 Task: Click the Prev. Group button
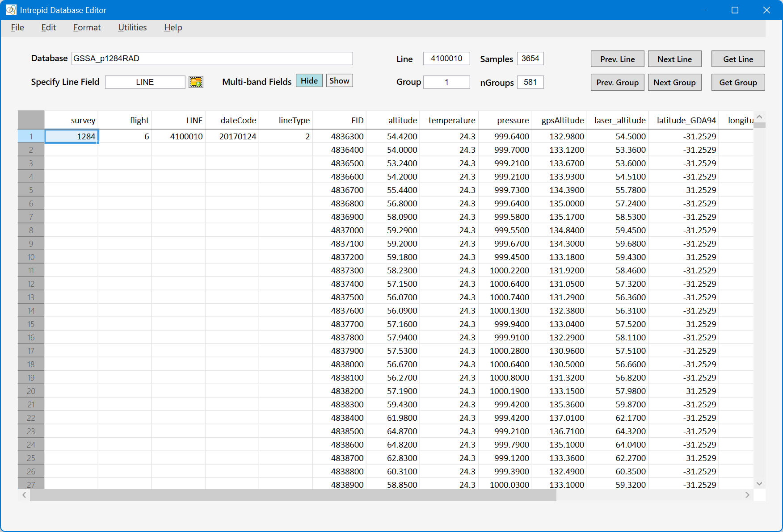(x=618, y=82)
